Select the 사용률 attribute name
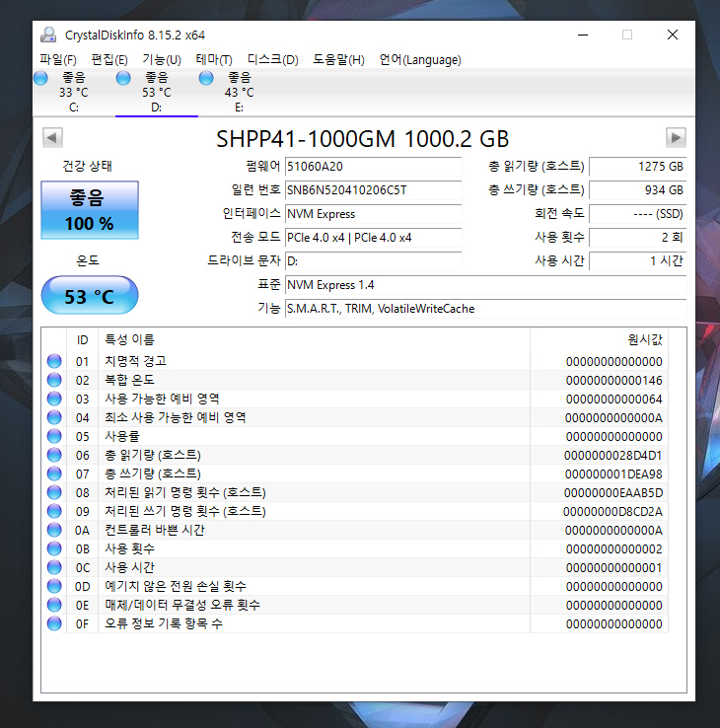This screenshot has height=728, width=720. point(122,436)
